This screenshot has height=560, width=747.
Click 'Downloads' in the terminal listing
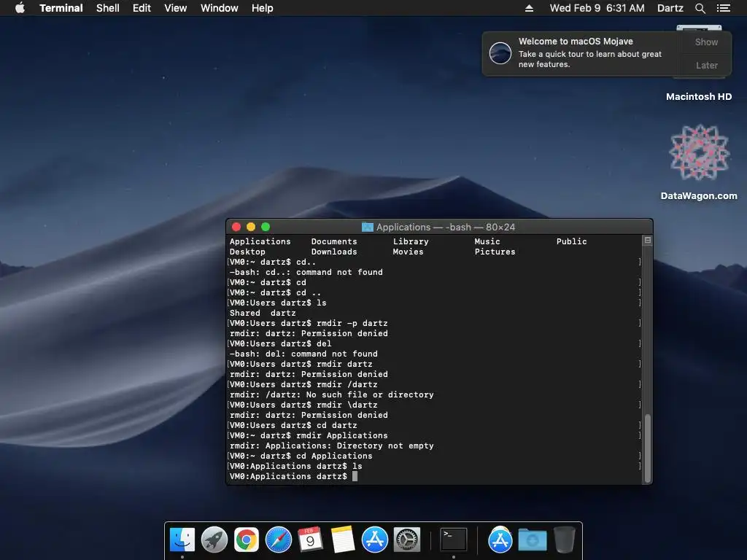334,252
